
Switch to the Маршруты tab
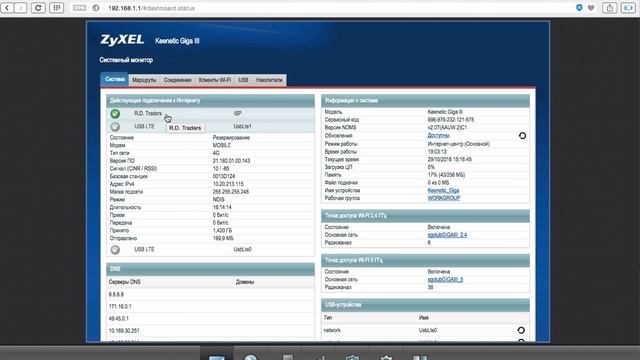(x=144, y=80)
